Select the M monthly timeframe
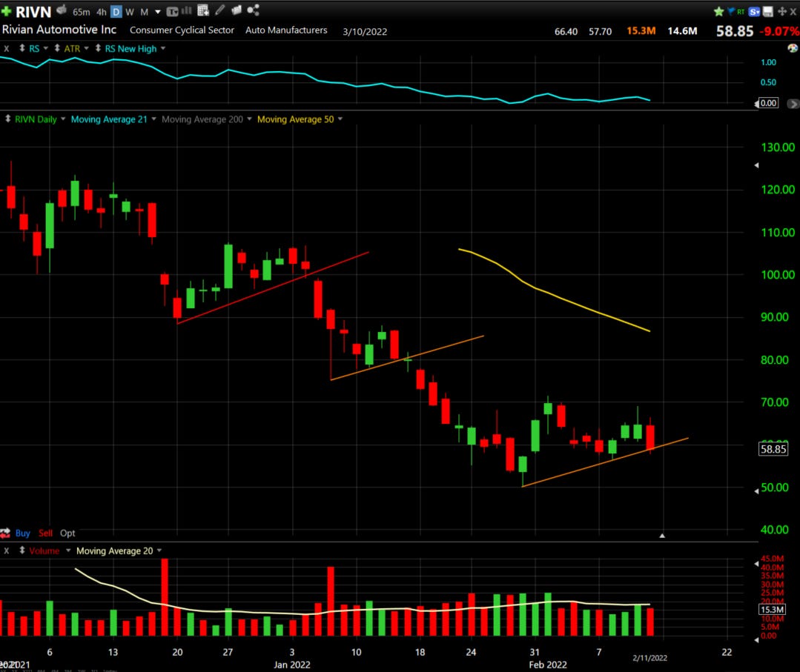800x672 pixels. click(144, 12)
